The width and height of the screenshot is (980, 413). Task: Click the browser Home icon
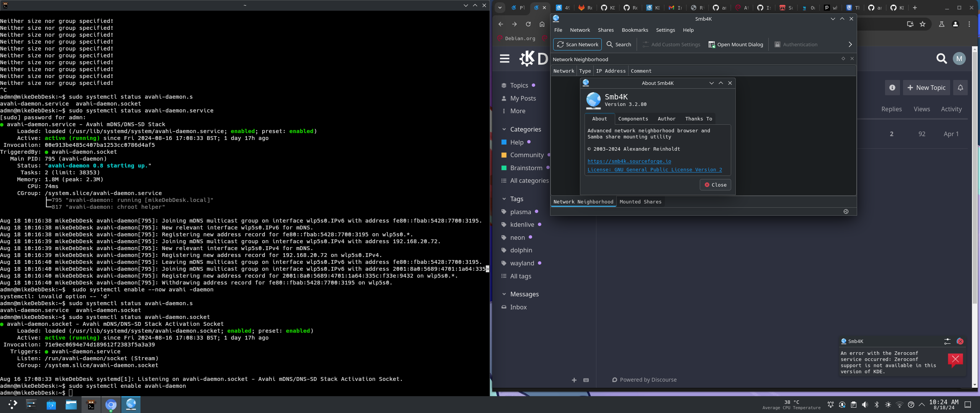click(542, 24)
